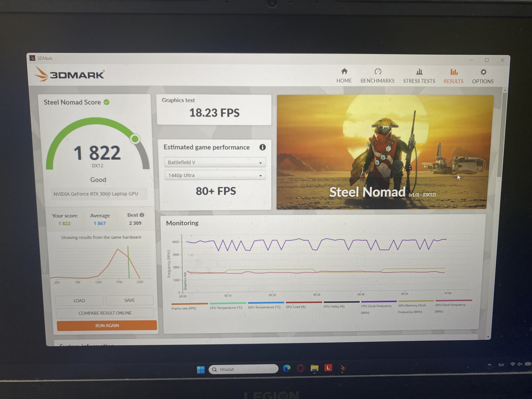Click the Average score "1 867"

(100, 223)
